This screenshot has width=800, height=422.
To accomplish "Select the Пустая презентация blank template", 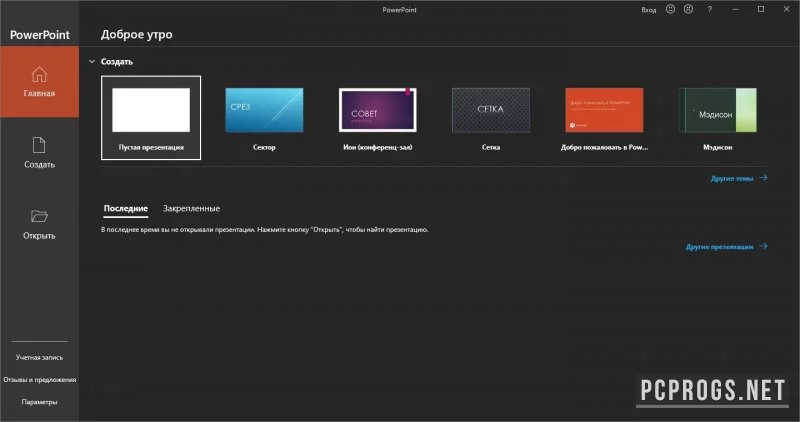I will tap(151, 118).
